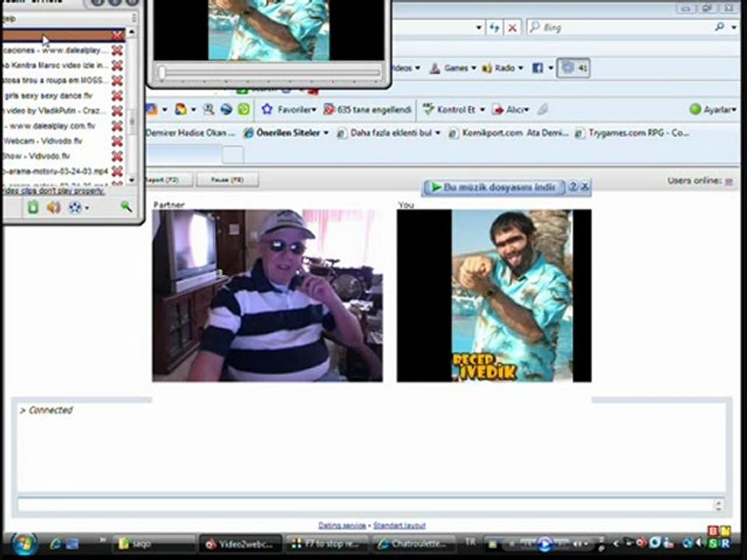Click the question mark beside download bar
Image resolution: width=747 pixels, height=560 pixels.
[x=573, y=187]
